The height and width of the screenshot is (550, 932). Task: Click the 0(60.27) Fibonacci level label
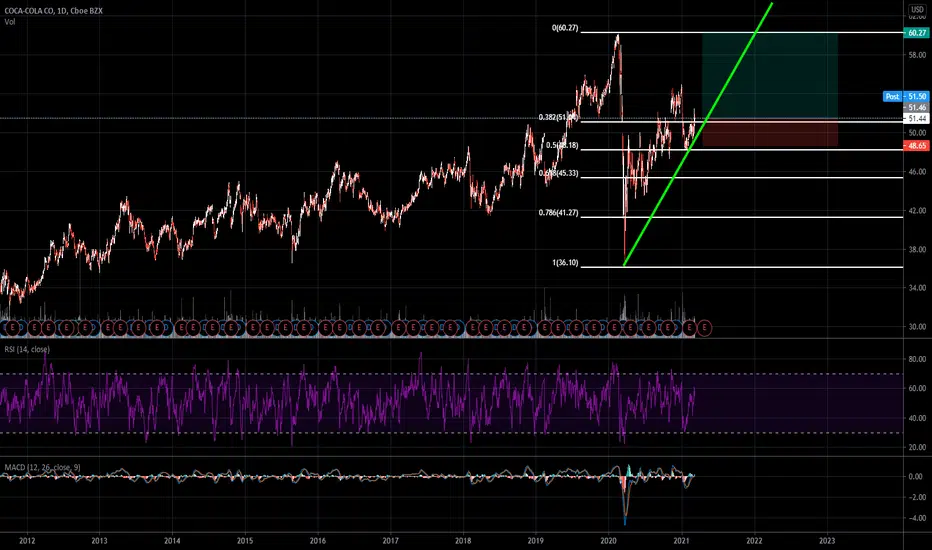click(565, 28)
